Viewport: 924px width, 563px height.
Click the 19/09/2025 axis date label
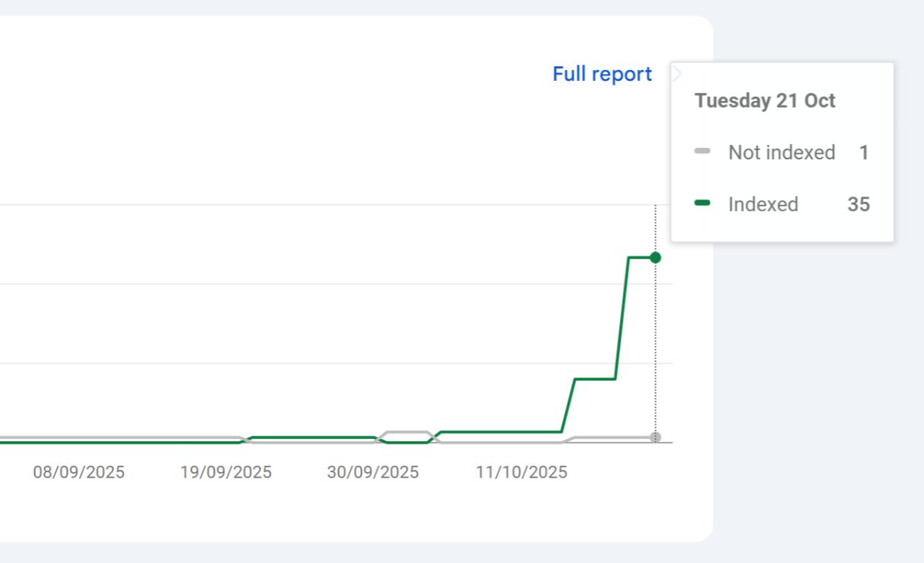(x=226, y=472)
